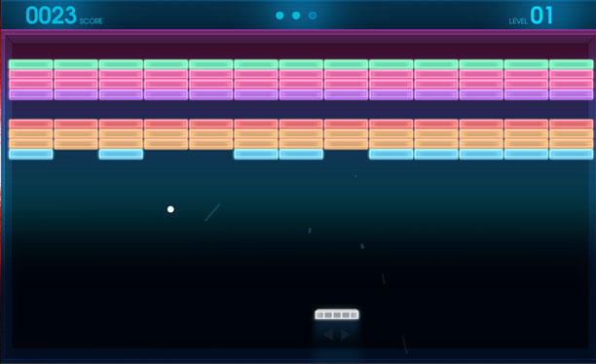Click the leftmost purple brick
The image size is (596, 364).
click(31, 94)
